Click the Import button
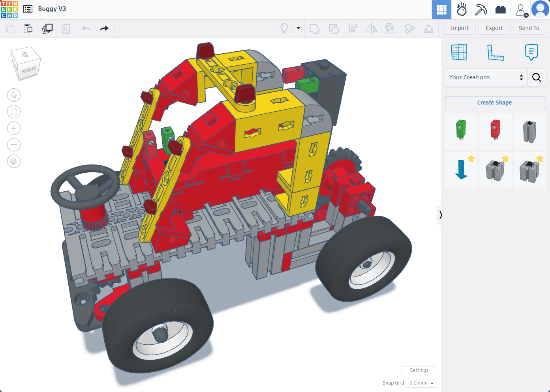Screen dimensions: 550x392 point(460,28)
